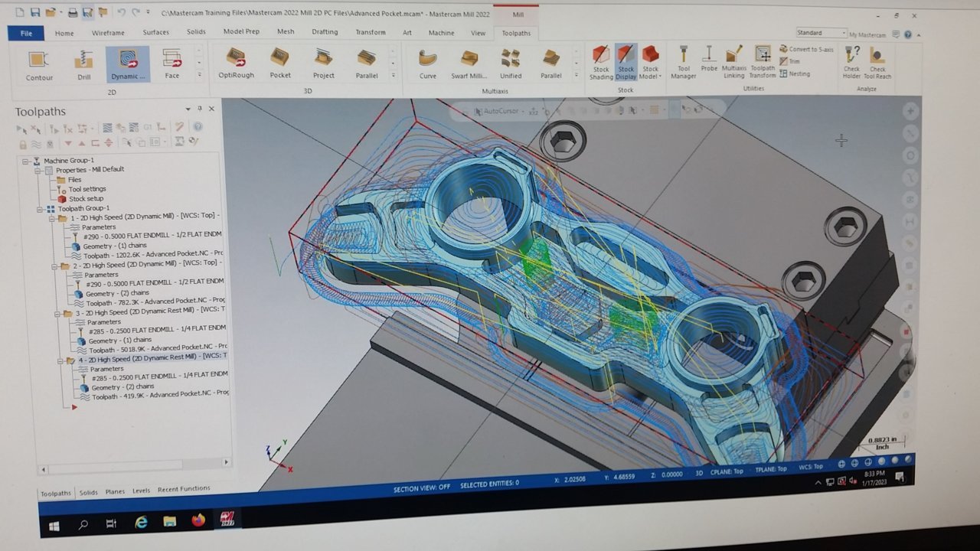
Task: Open the Transform ribbon tab
Action: pos(371,32)
